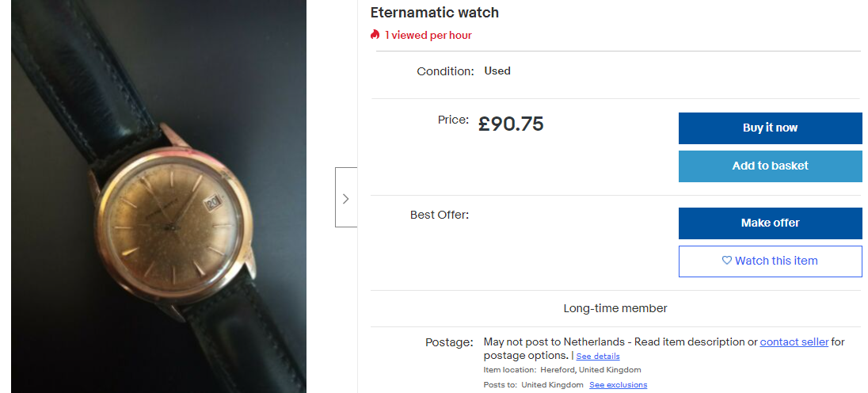Click the next image chevron arrow
Viewport: 868px width, 393px height.
pyautogui.click(x=345, y=198)
